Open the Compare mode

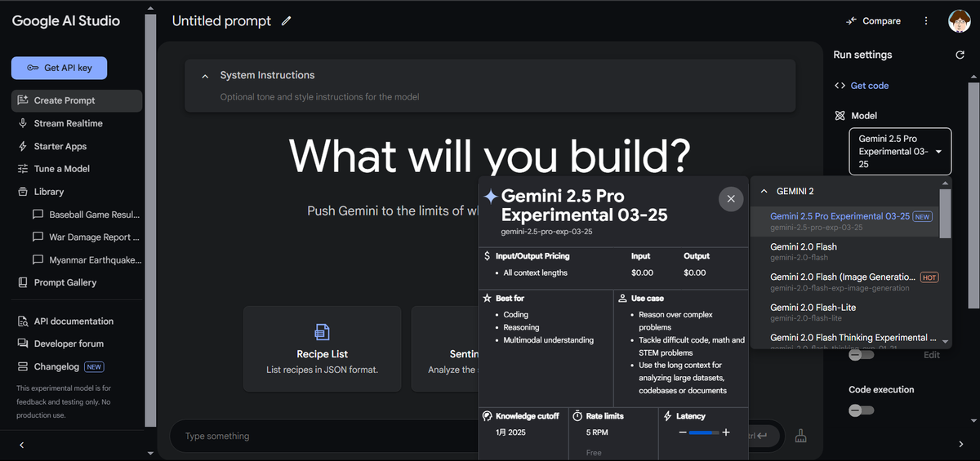(873, 21)
